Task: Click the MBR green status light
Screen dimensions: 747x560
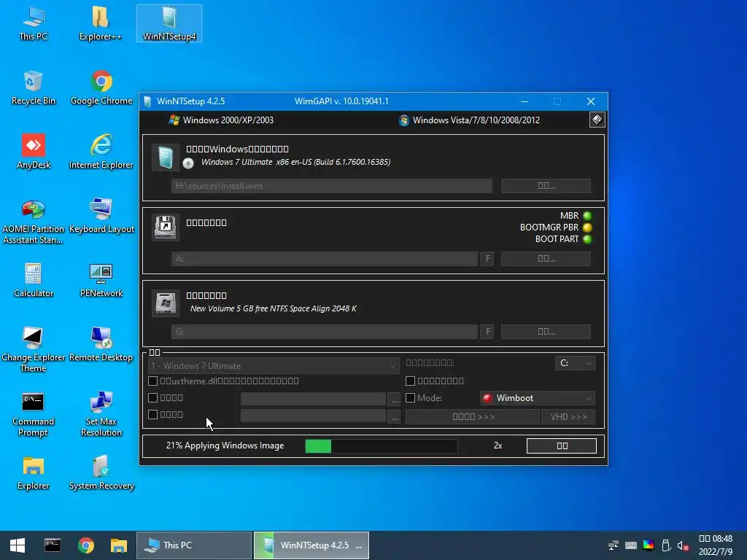Action: coord(587,216)
